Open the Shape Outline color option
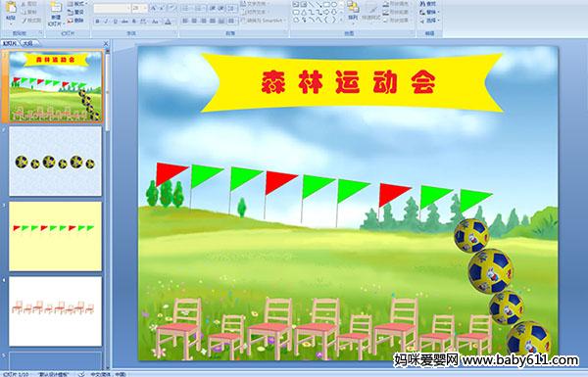Image resolution: width=588 pixels, height=377 pixels. tap(398, 12)
